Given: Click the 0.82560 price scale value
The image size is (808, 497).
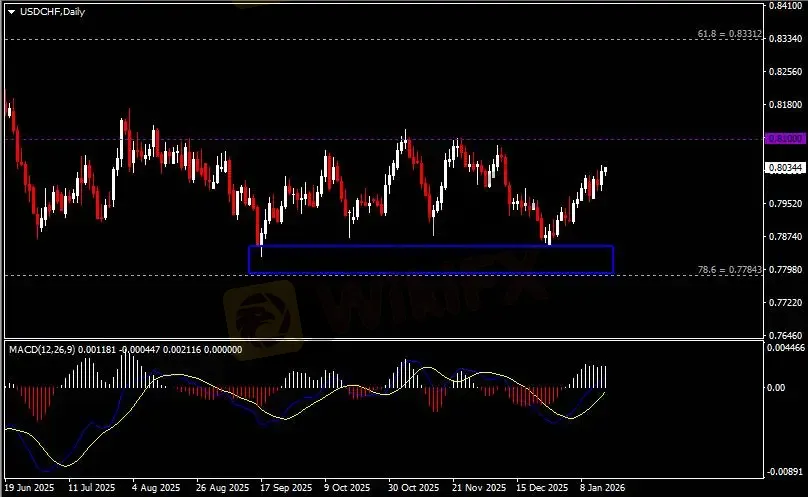Looking at the screenshot, I should pyautogui.click(x=785, y=72).
